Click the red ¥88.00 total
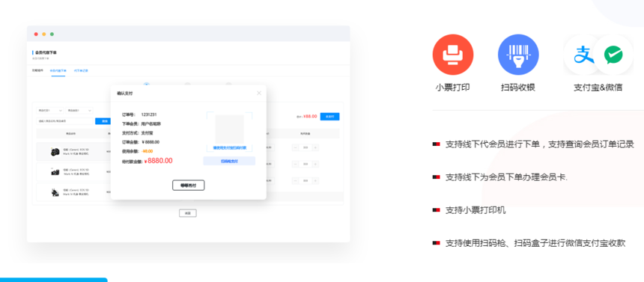 coord(310,117)
